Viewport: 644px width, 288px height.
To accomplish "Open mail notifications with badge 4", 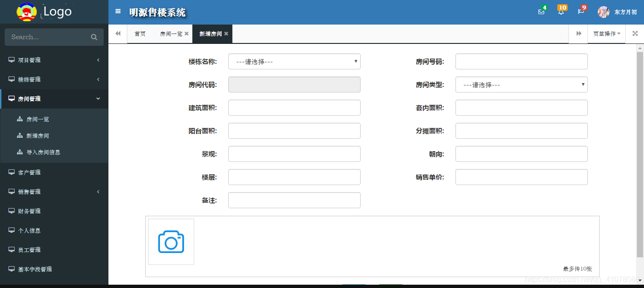I will (x=541, y=12).
